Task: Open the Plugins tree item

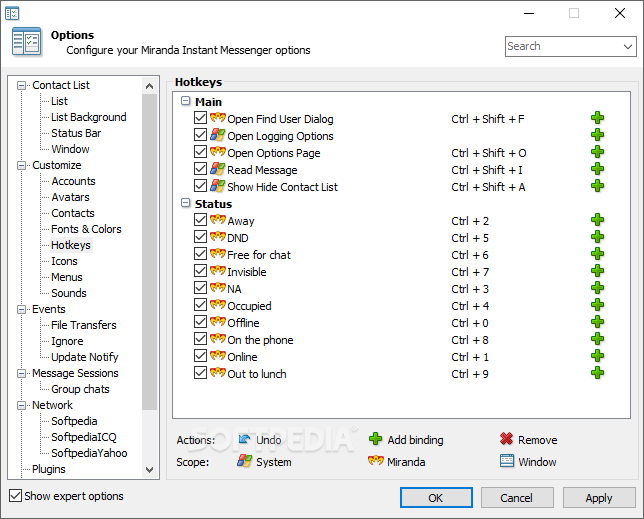Action: 48,469
